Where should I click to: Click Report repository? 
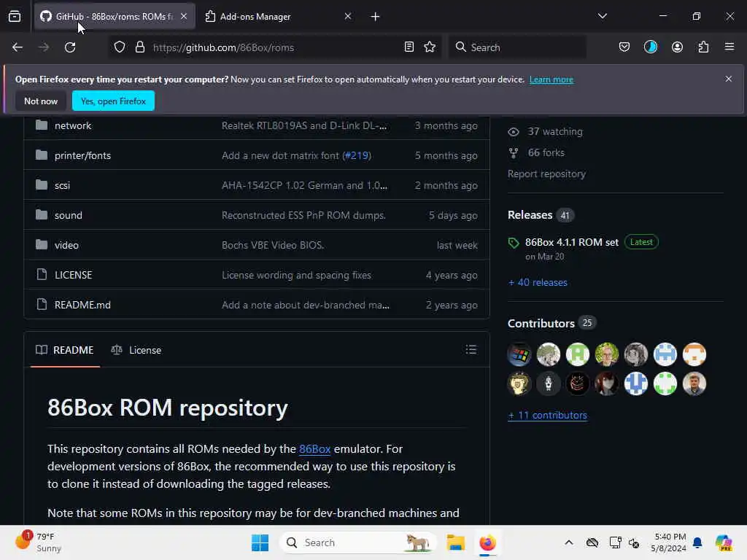click(x=546, y=174)
